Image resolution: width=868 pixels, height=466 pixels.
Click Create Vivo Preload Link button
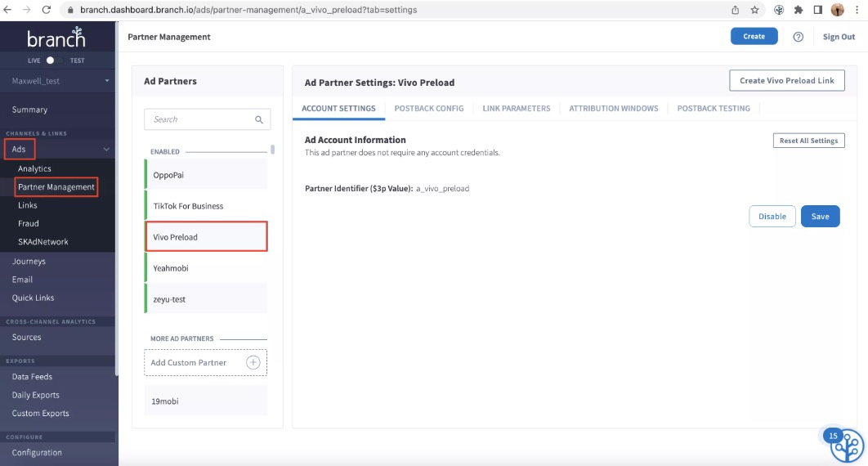(786, 80)
